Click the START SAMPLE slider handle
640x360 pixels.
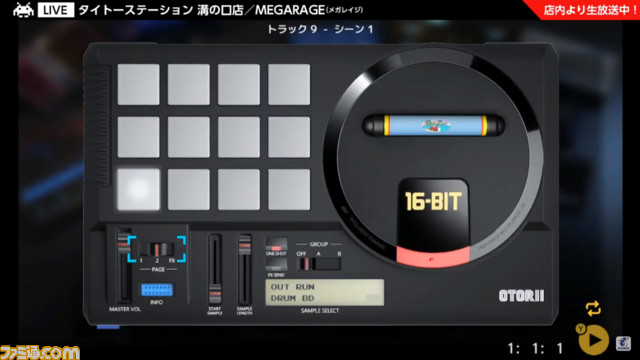(215, 293)
